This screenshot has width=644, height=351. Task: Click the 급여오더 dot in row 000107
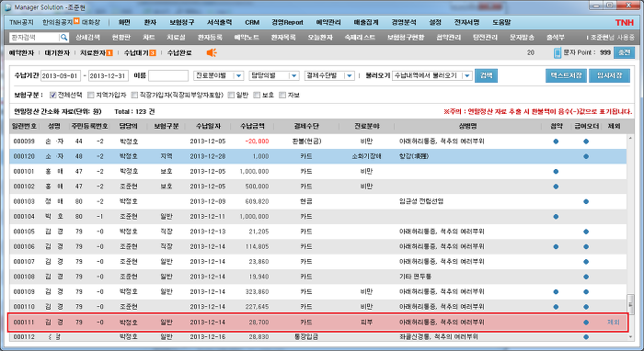click(586, 262)
